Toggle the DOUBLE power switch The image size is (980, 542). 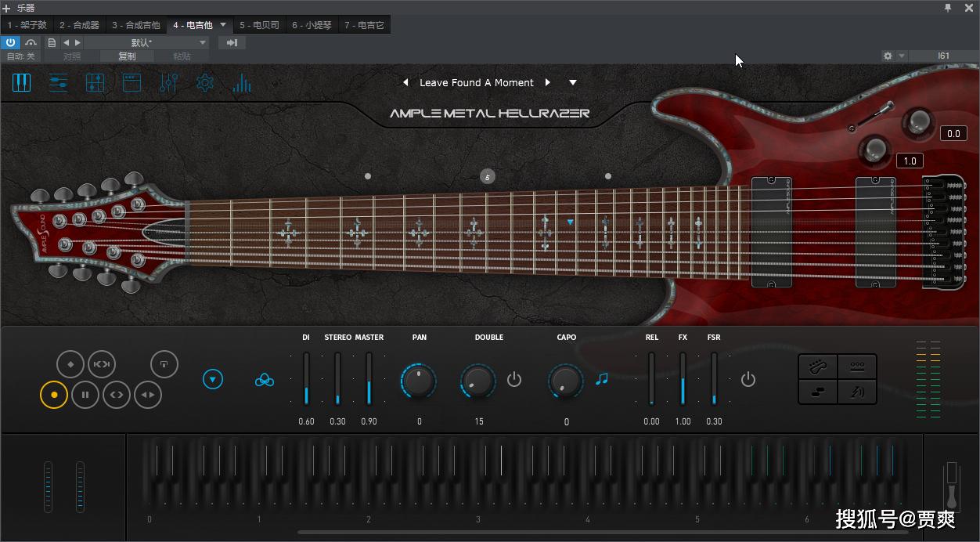(514, 380)
